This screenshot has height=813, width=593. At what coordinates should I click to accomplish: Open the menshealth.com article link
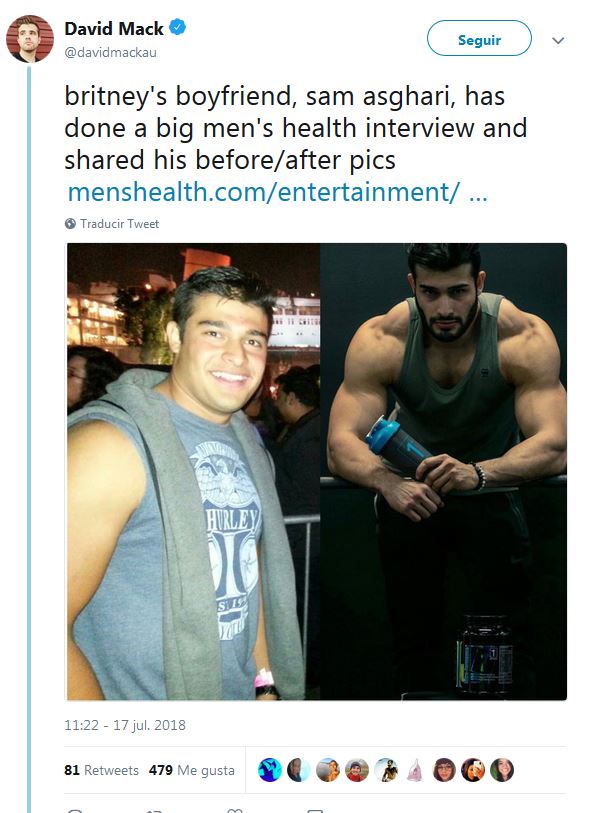click(278, 192)
